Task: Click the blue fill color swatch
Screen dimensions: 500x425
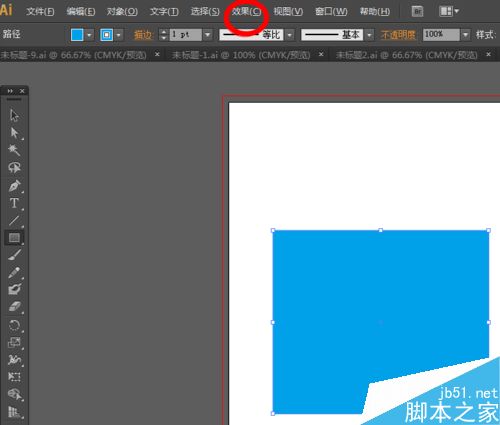Action: 77,35
